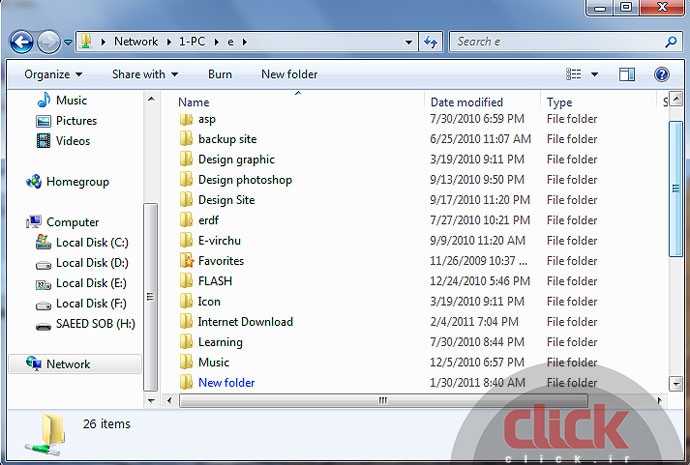Sort by the Type column header
The width and height of the screenshot is (690, 465).
click(559, 102)
